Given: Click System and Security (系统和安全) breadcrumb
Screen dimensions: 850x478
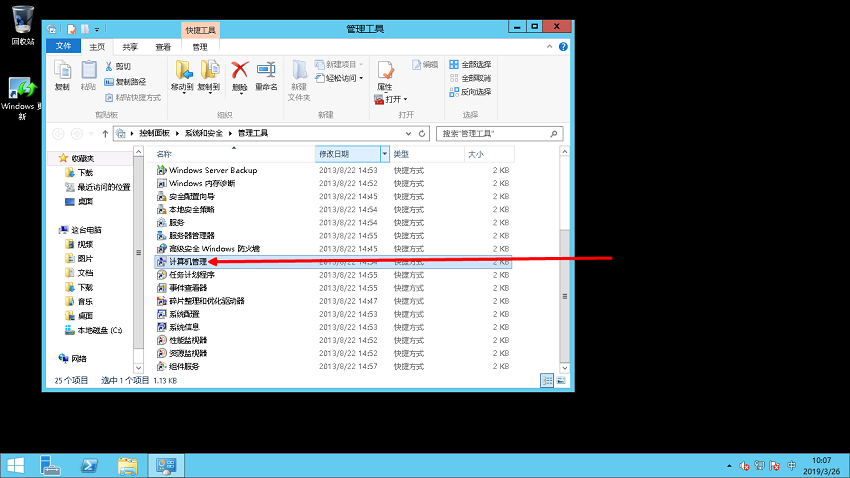Looking at the screenshot, I should point(204,133).
